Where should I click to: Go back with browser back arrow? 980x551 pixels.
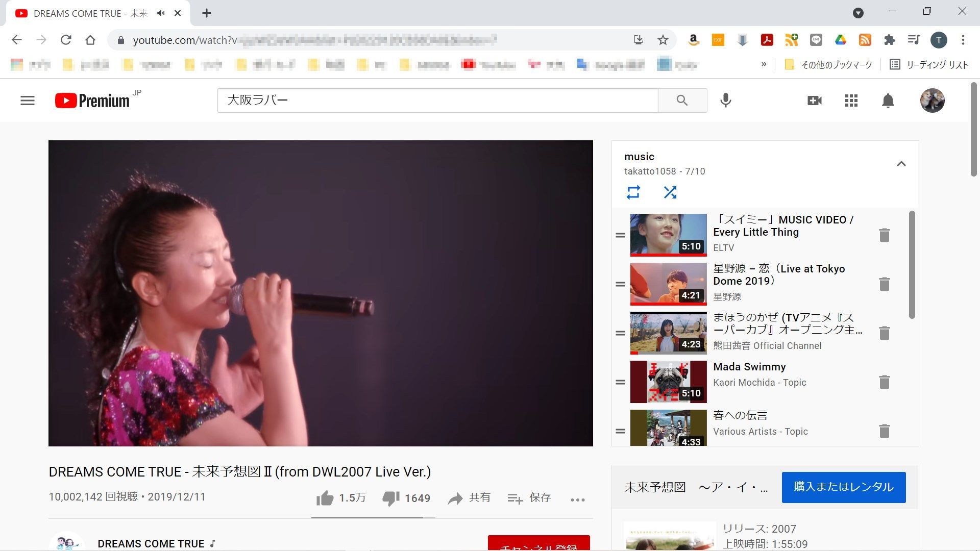pos(17,40)
